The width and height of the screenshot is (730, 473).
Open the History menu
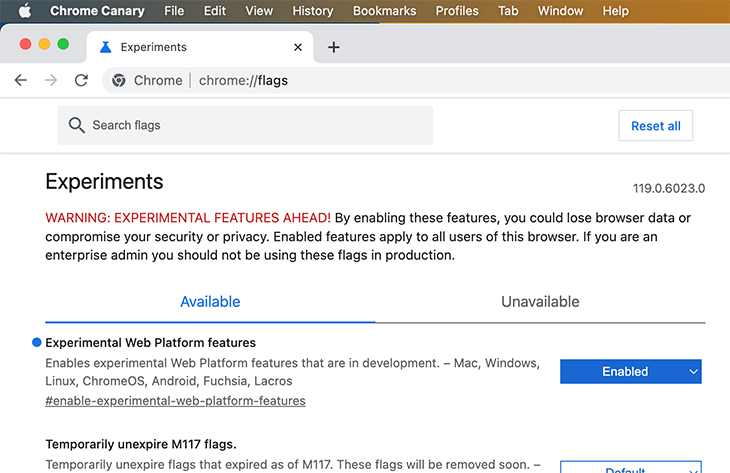[312, 11]
